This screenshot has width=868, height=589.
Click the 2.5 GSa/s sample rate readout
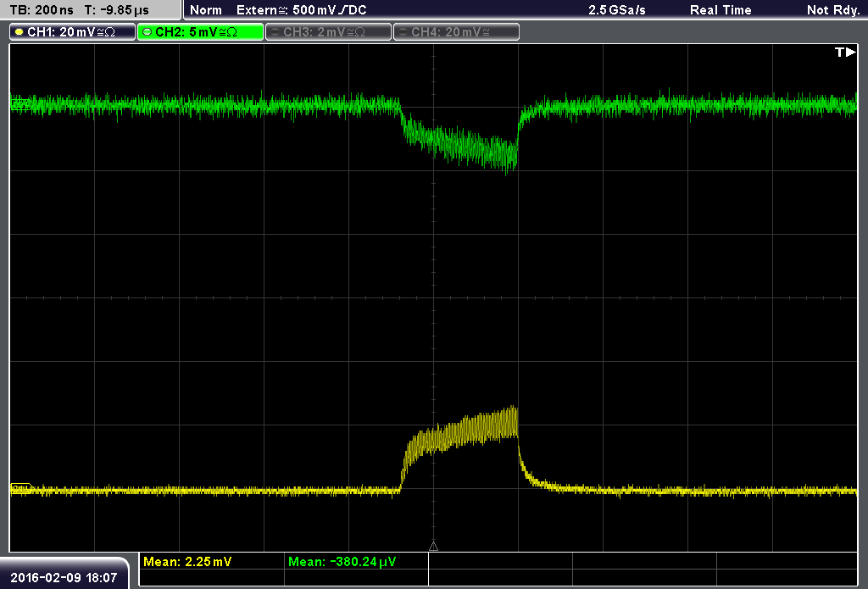pyautogui.click(x=617, y=10)
